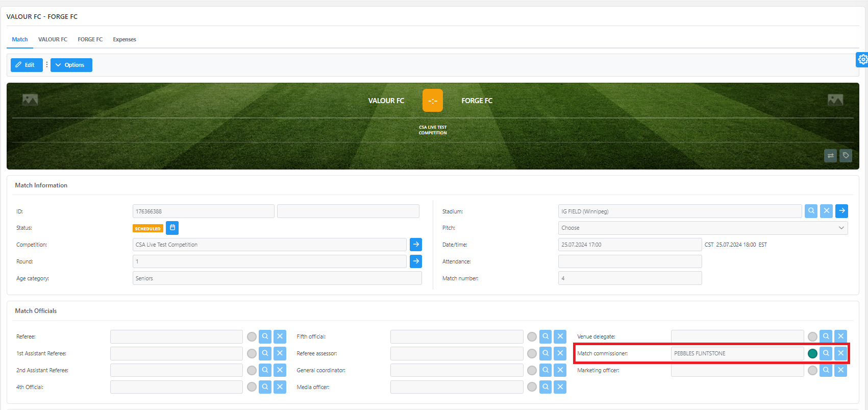Click the swap teams icon on banner

(830, 156)
